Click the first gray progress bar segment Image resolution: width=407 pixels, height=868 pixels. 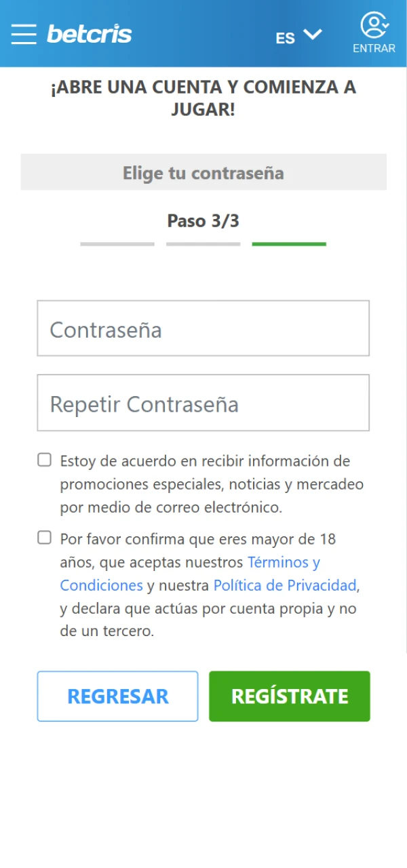(x=117, y=242)
